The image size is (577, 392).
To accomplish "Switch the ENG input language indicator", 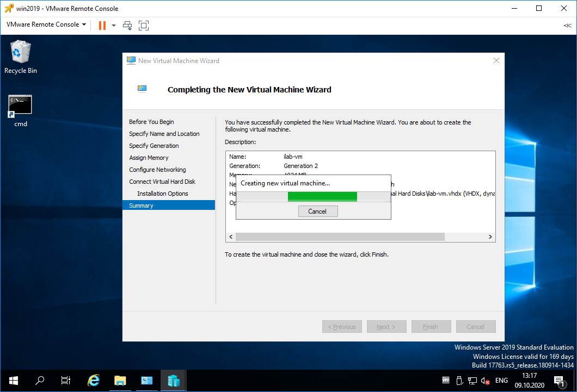I will pyautogui.click(x=501, y=381).
